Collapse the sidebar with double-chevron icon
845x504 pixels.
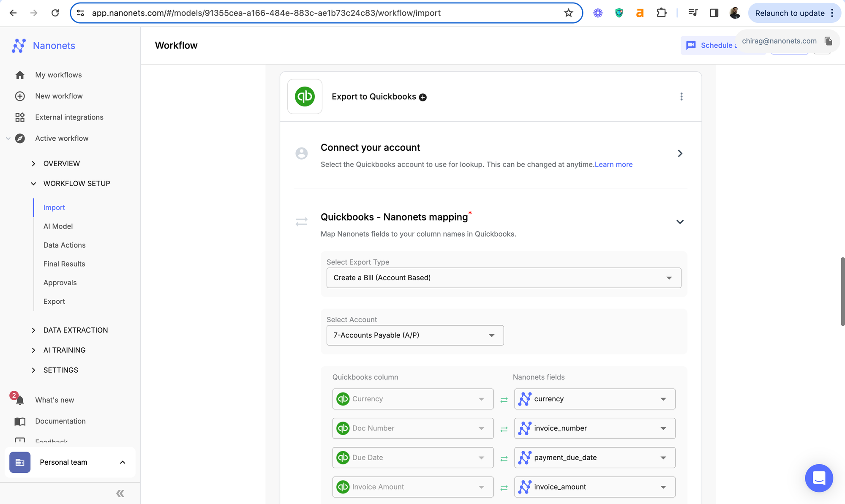click(x=120, y=493)
